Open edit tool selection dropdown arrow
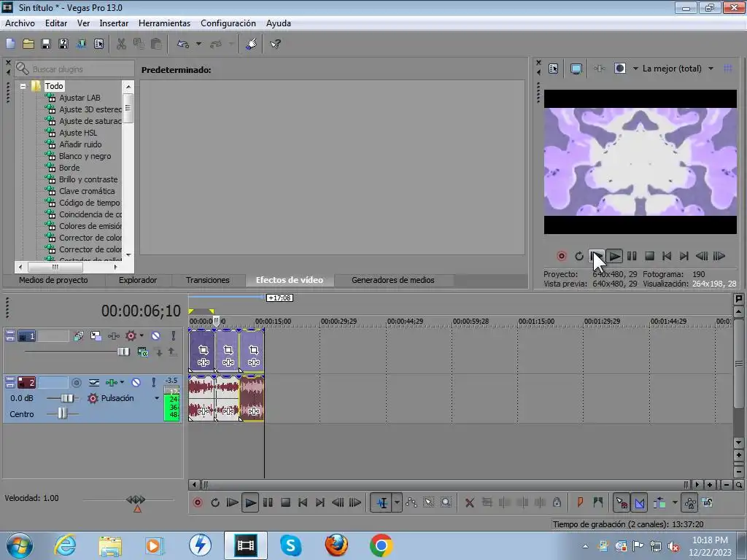This screenshot has width=747, height=560. click(x=397, y=502)
